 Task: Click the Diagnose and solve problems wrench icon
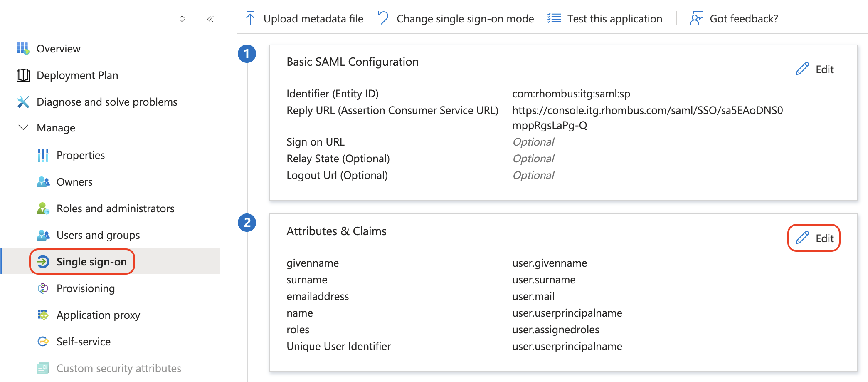23,102
